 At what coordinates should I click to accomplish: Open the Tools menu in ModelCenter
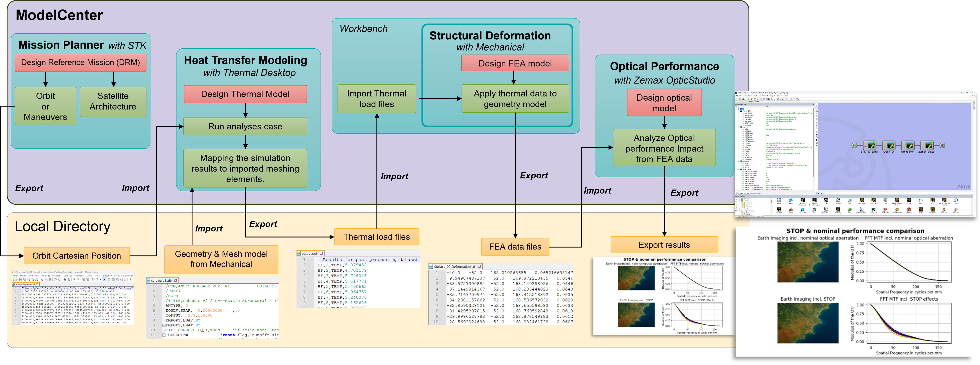tap(756, 96)
